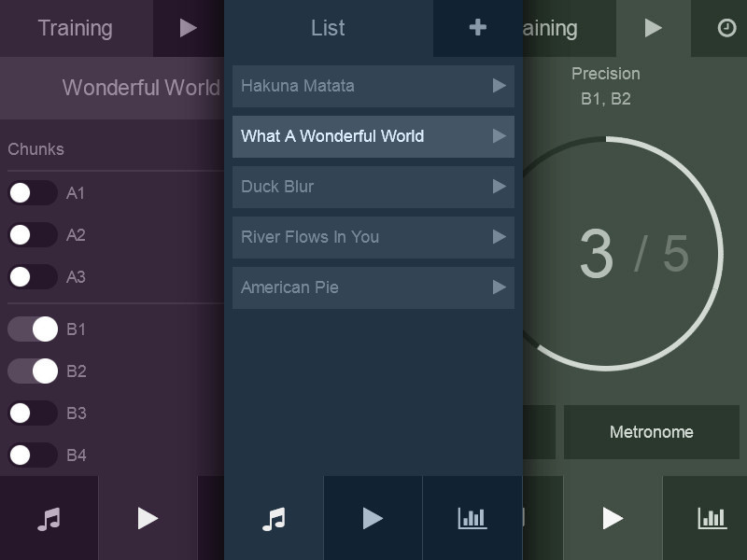Pick the River Flows In You title

310,237
